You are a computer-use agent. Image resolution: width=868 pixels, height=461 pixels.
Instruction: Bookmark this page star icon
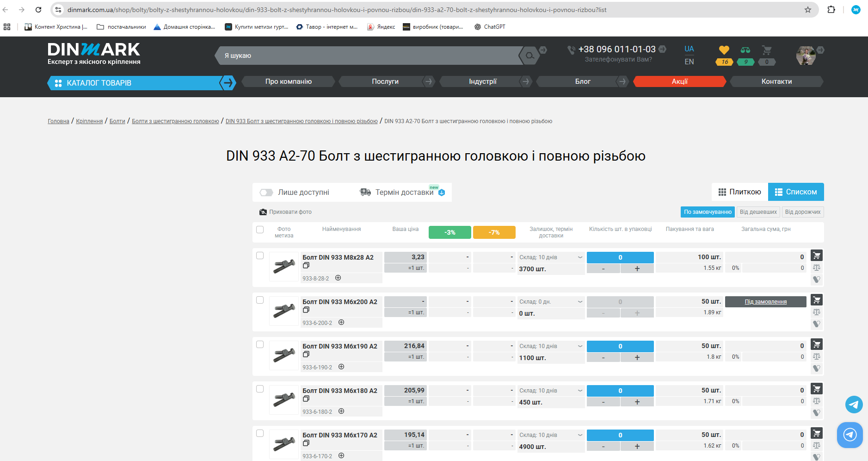[808, 10]
